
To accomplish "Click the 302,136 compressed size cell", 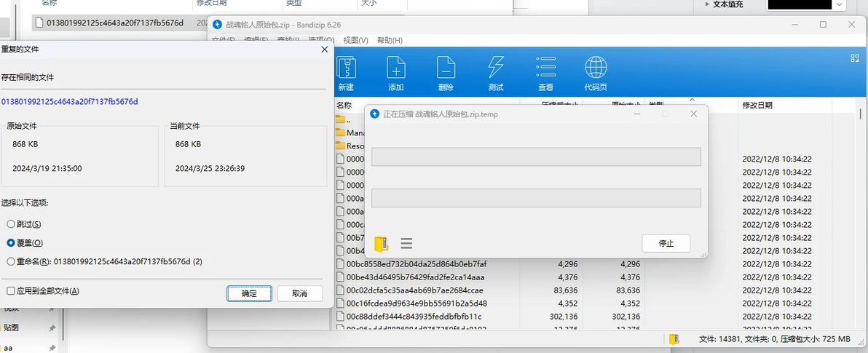I will [563, 317].
